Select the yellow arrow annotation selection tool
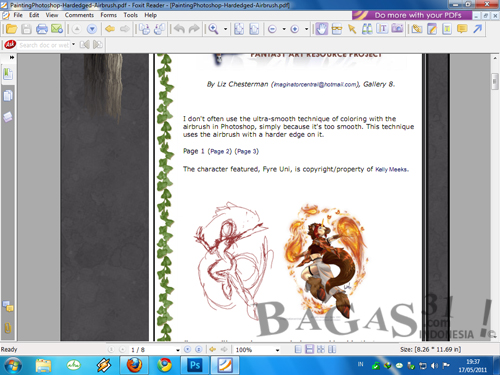Image resolution: width=500 pixels, height=375 pixels. 352,29
